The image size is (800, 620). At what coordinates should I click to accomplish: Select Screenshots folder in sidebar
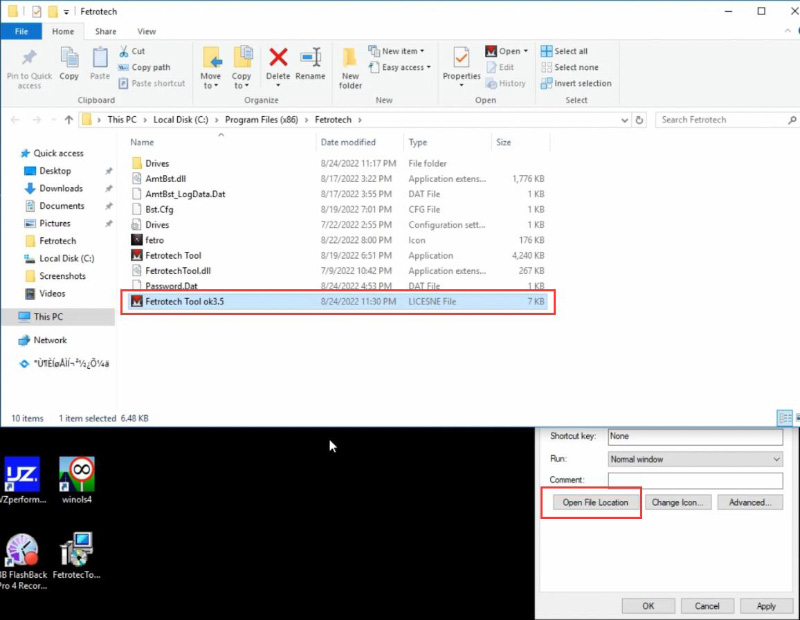click(x=62, y=276)
